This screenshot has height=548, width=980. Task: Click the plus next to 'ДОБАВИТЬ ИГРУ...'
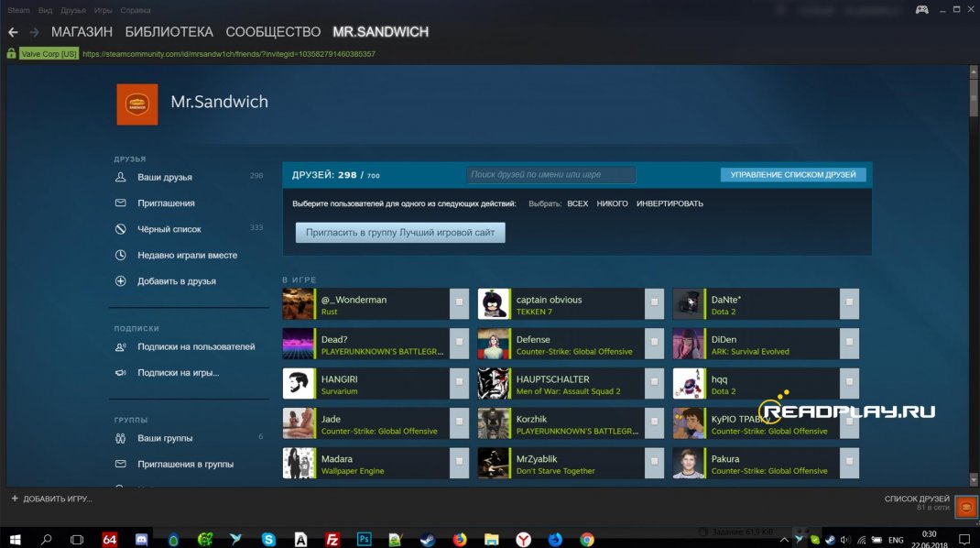(15, 499)
